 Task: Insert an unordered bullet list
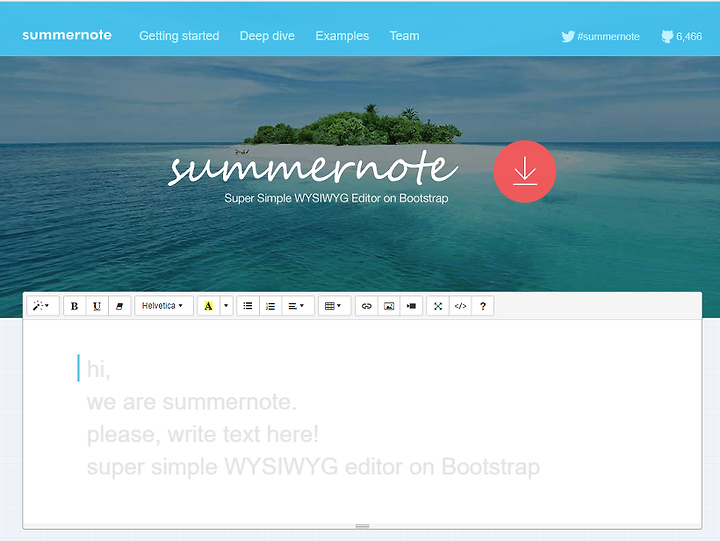[248, 306]
